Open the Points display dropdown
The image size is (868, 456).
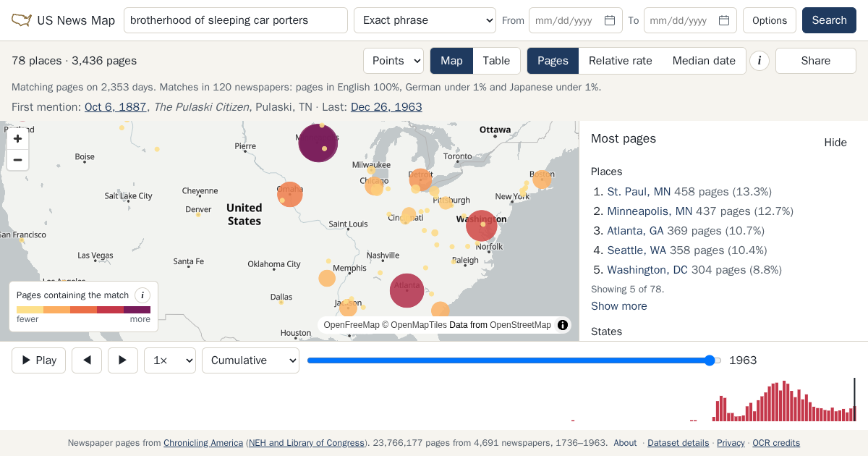pos(393,61)
